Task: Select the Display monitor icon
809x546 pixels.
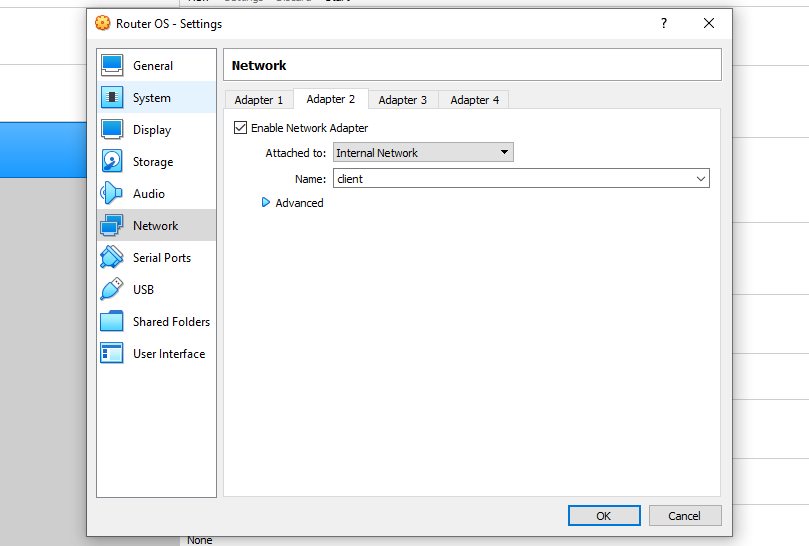Action: pos(112,130)
